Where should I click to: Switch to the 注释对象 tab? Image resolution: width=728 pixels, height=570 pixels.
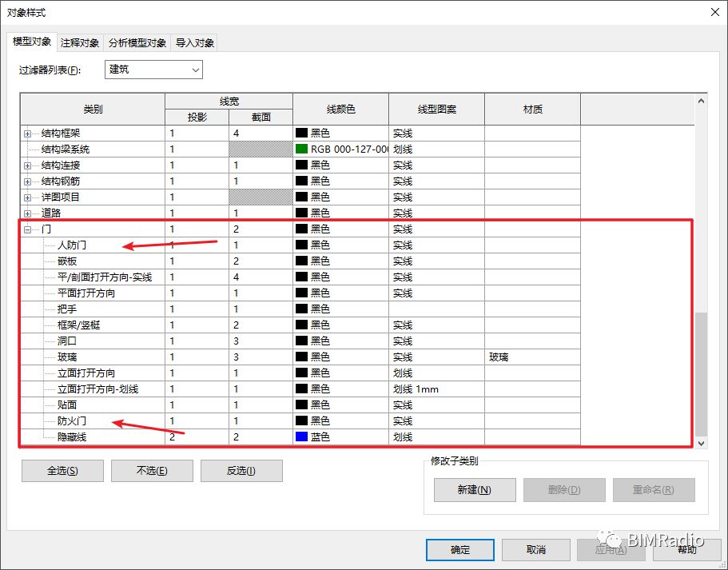[x=80, y=42]
